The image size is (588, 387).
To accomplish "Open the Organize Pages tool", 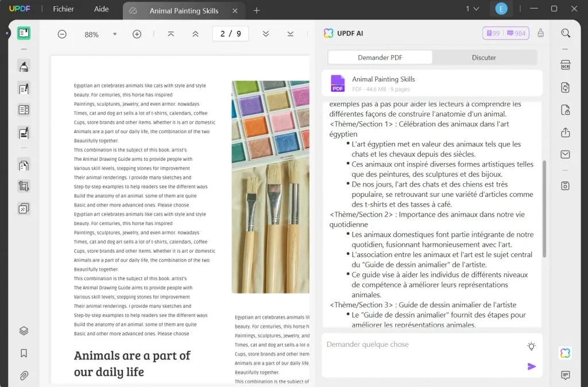I will pos(24,165).
